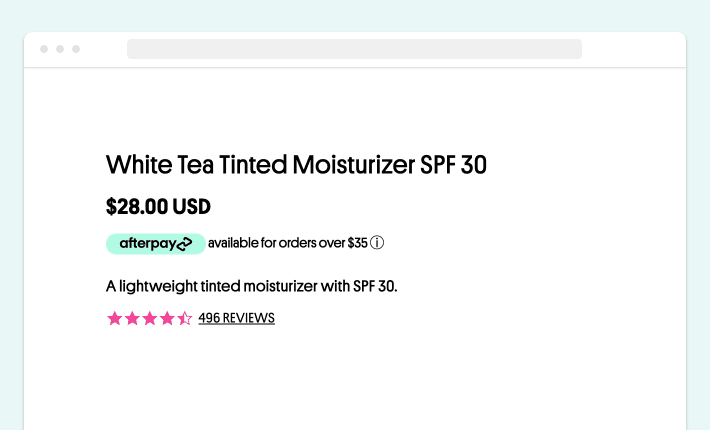Click the second gray window dot

click(60, 49)
